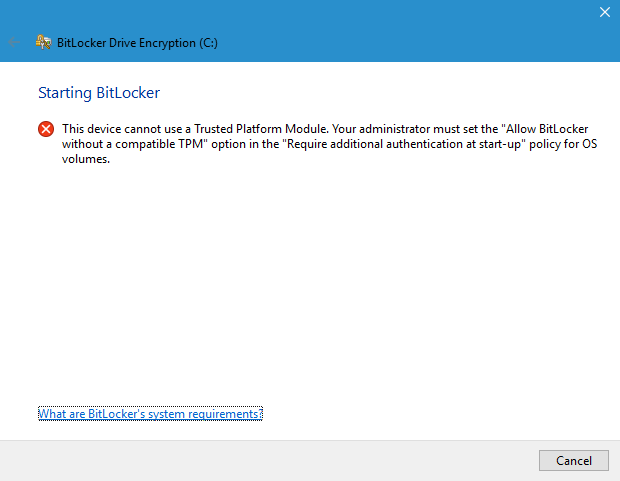620x481 pixels.
Task: Click the "Starting BitLocker" heading
Action: (99, 93)
